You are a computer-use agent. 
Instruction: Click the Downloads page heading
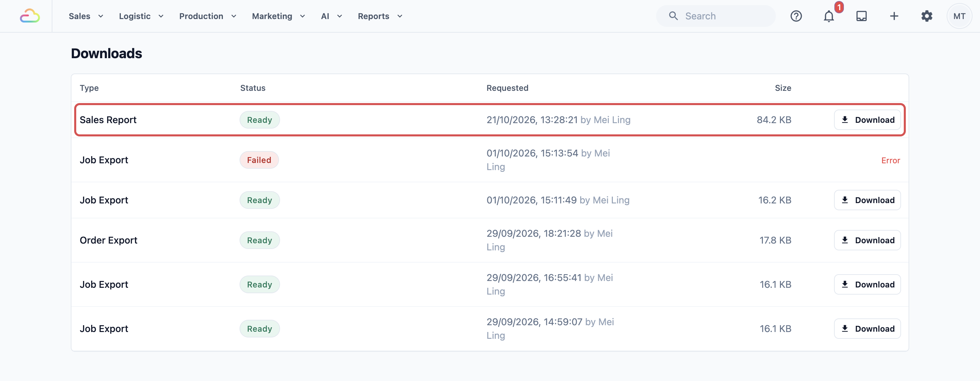tap(107, 53)
